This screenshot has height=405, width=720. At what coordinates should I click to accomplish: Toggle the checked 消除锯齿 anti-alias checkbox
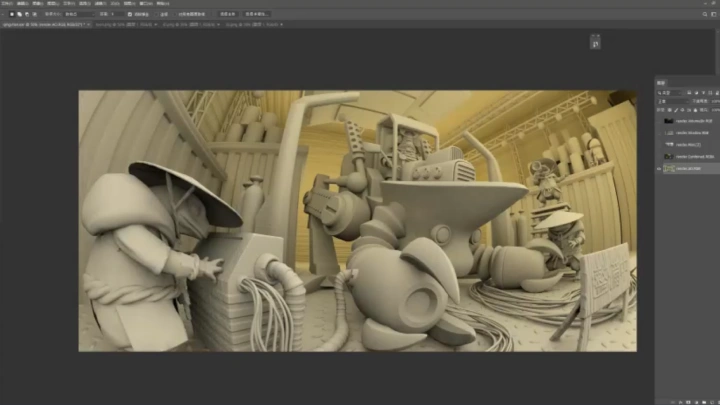[130, 14]
